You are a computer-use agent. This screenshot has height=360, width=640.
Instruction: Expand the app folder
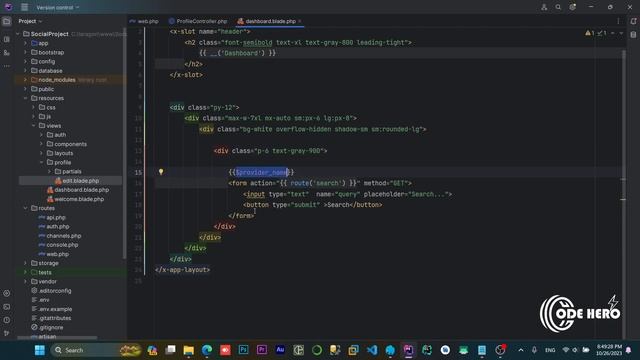click(25, 43)
